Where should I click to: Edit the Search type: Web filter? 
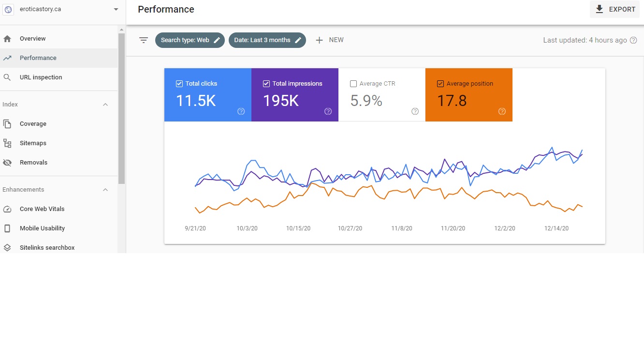(x=190, y=40)
